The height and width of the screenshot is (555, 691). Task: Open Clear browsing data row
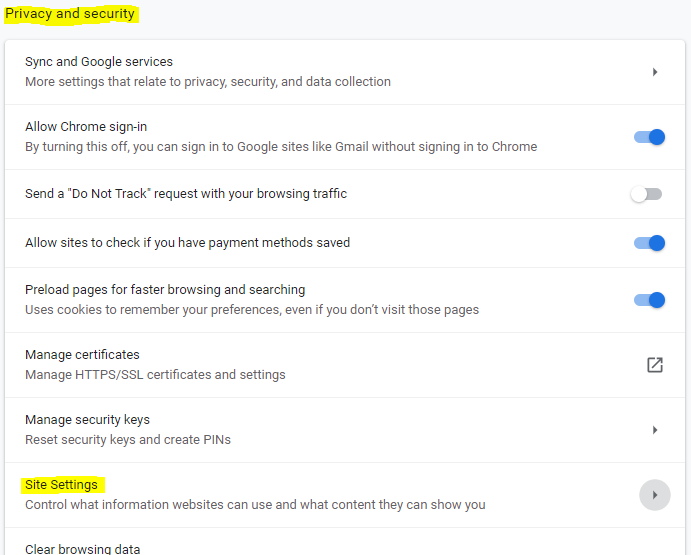point(83,548)
